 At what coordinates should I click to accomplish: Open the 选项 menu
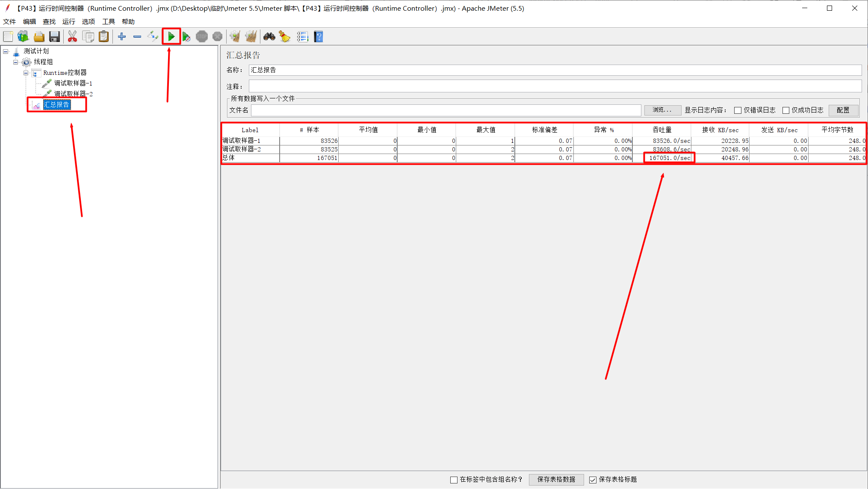tap(88, 21)
